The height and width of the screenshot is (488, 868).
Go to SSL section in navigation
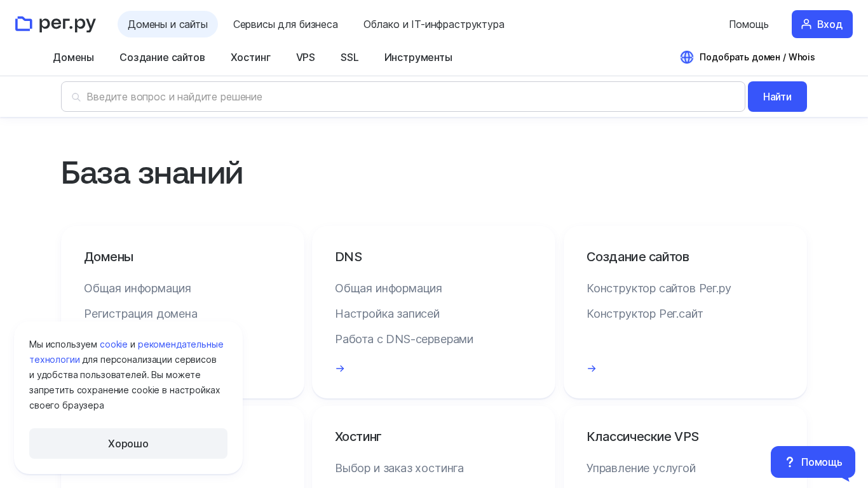click(349, 57)
